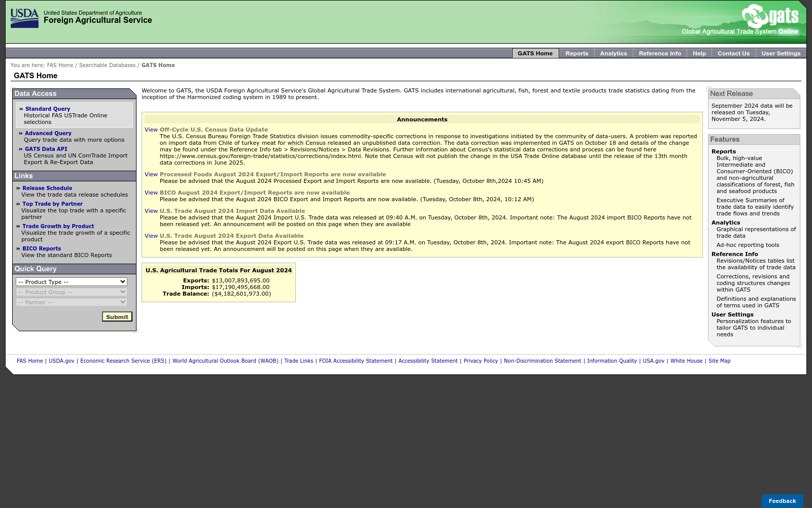View the Processed Foods August 2024 announcement

[x=151, y=175]
